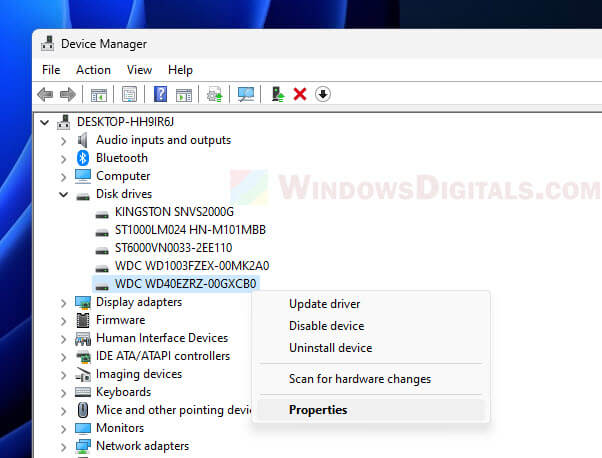Expand the Network adapters node

click(x=64, y=446)
